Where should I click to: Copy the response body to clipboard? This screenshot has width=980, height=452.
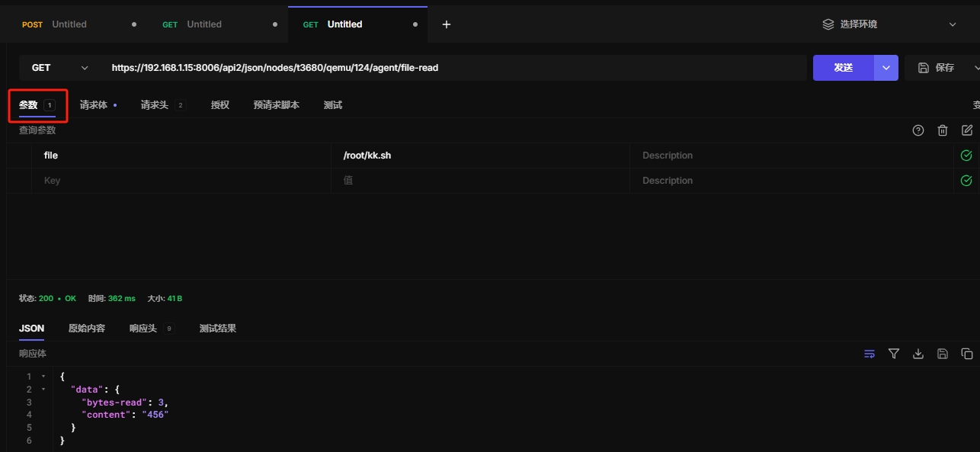[967, 354]
